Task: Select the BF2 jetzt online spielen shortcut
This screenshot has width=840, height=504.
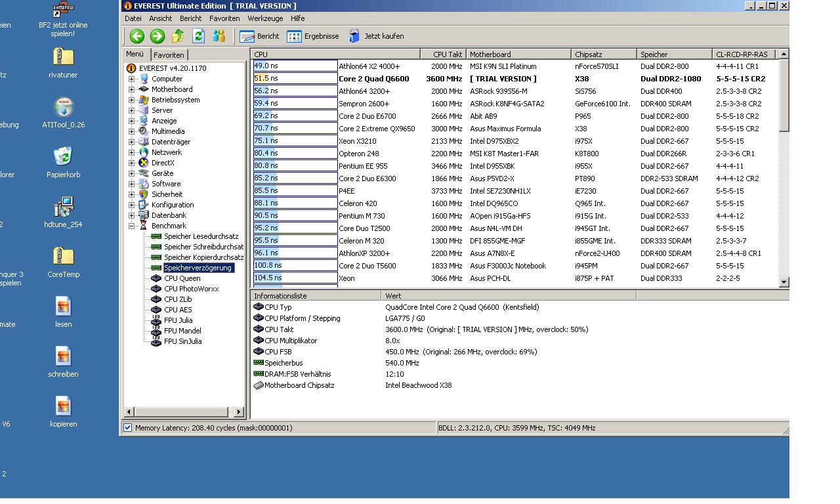Action: point(63,20)
